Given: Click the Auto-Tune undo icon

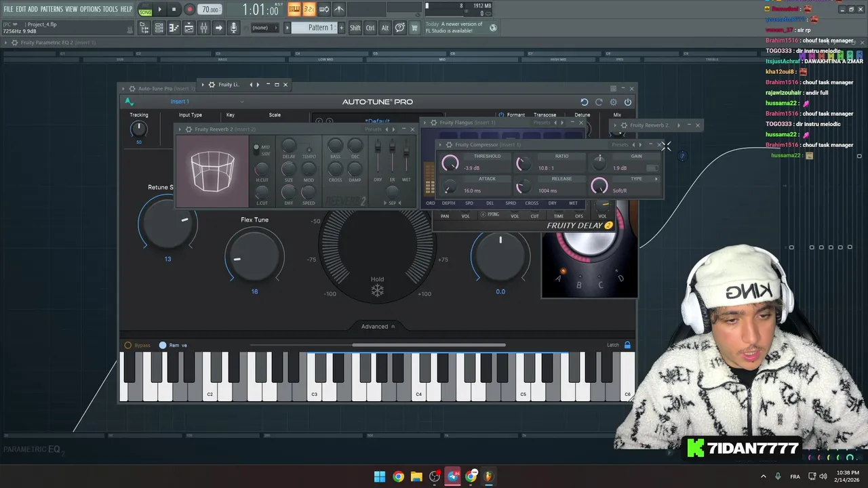Looking at the screenshot, I should pyautogui.click(x=584, y=102).
